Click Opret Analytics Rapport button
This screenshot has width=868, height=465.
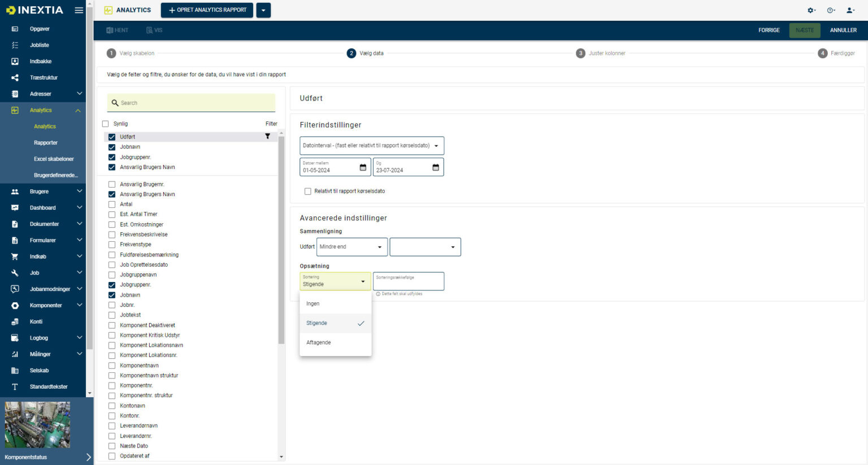[207, 10]
